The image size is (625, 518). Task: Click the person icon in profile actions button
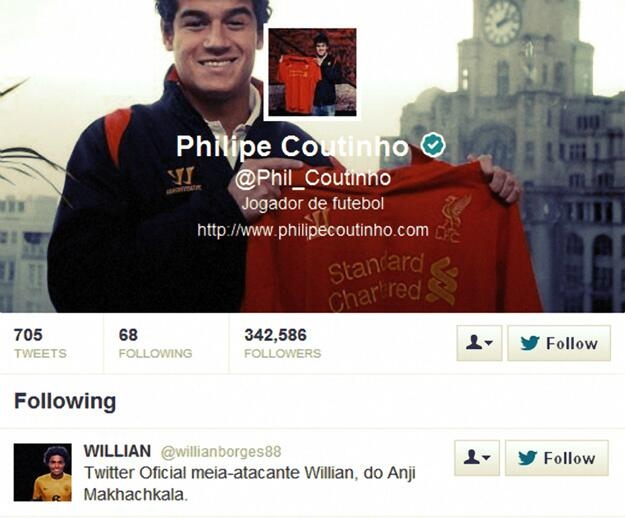[x=474, y=343]
